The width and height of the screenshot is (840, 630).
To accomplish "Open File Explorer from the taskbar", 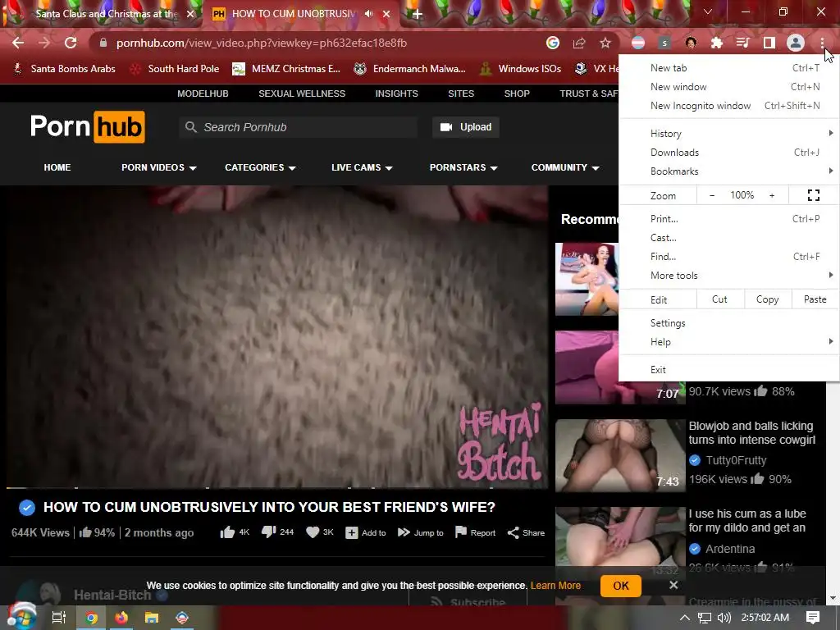I will (152, 618).
